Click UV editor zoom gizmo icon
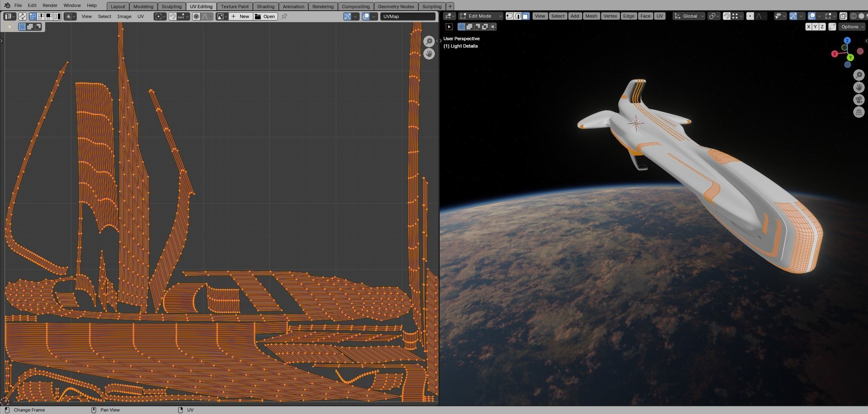 pyautogui.click(x=429, y=41)
